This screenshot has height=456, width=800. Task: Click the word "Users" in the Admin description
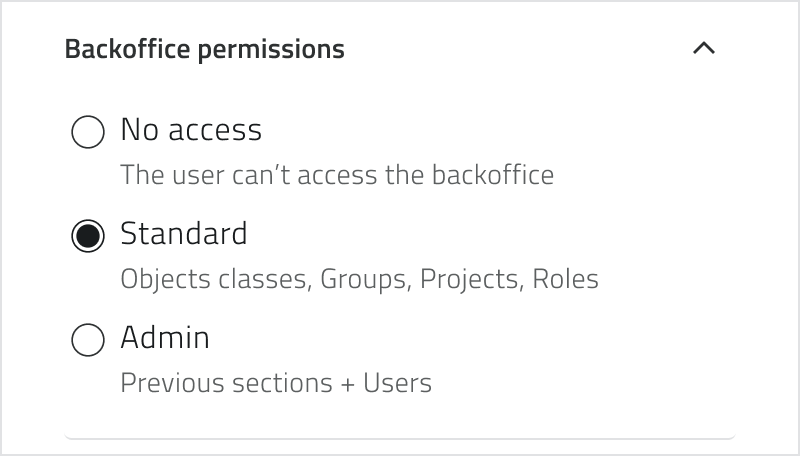coord(398,383)
